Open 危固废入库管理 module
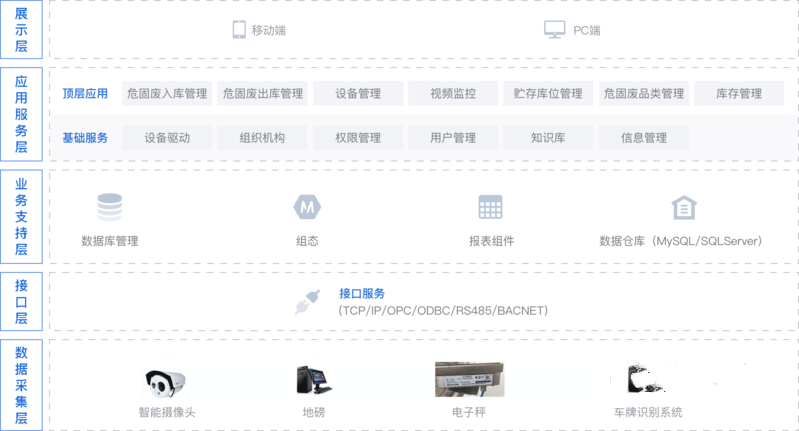 click(167, 94)
